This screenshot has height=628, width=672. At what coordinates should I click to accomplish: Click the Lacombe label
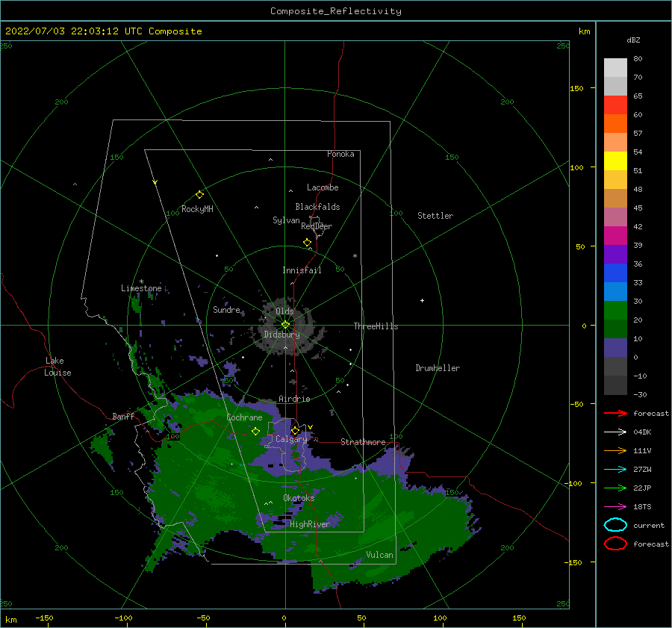tap(323, 187)
